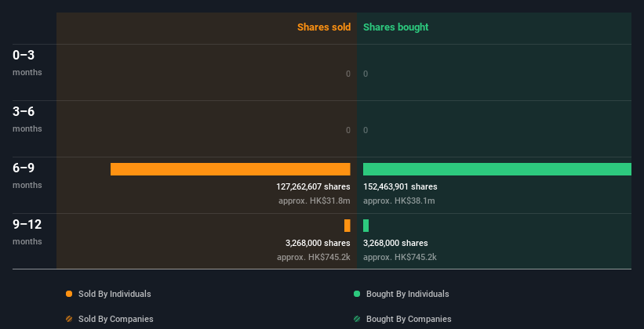Click the small green 9–12 months bought bar
The height and width of the screenshot is (329, 644).
point(366,226)
